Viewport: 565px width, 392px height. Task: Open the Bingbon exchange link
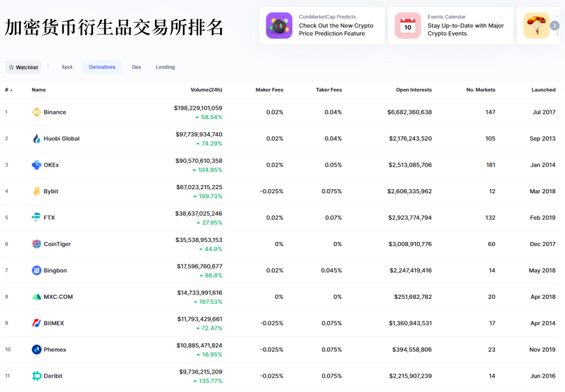click(55, 270)
